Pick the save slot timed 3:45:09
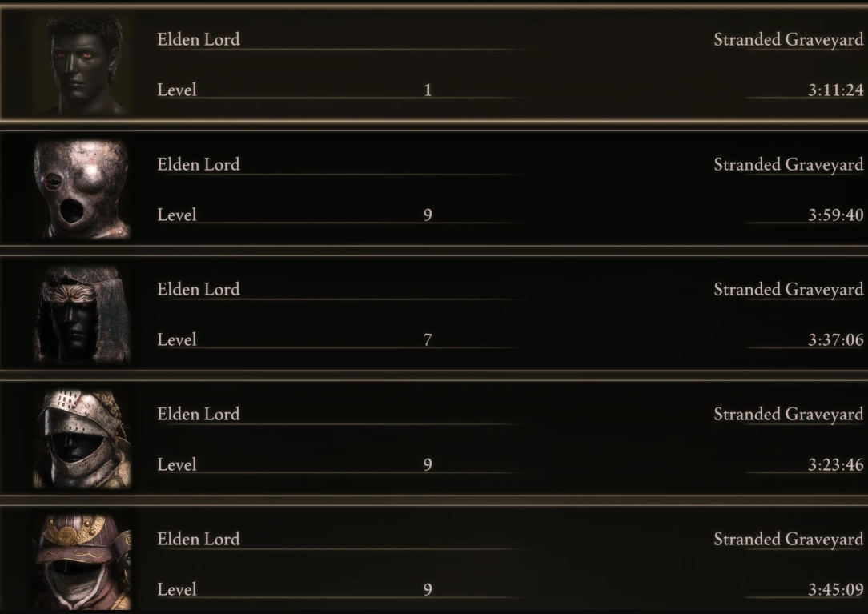This screenshot has width=868, height=614. [434, 560]
